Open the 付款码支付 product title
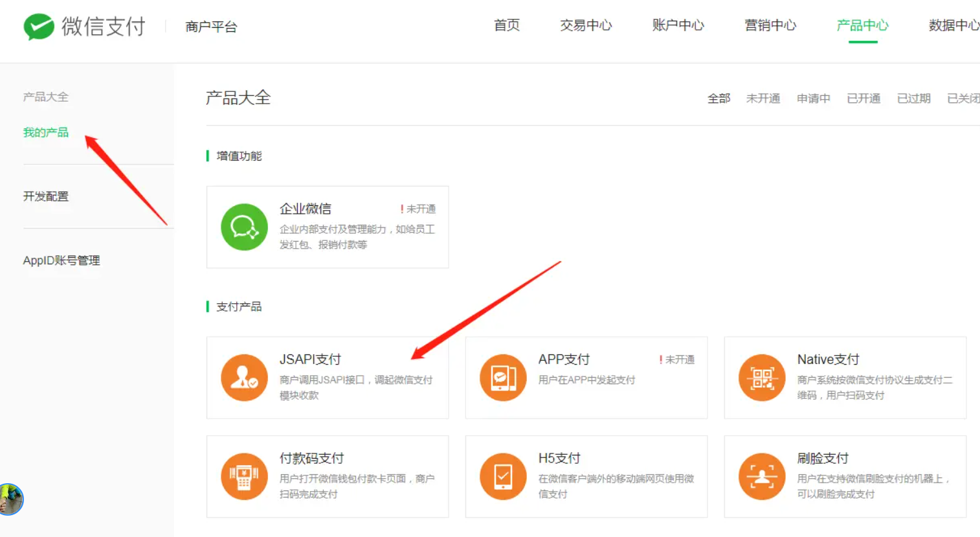 [x=311, y=459]
